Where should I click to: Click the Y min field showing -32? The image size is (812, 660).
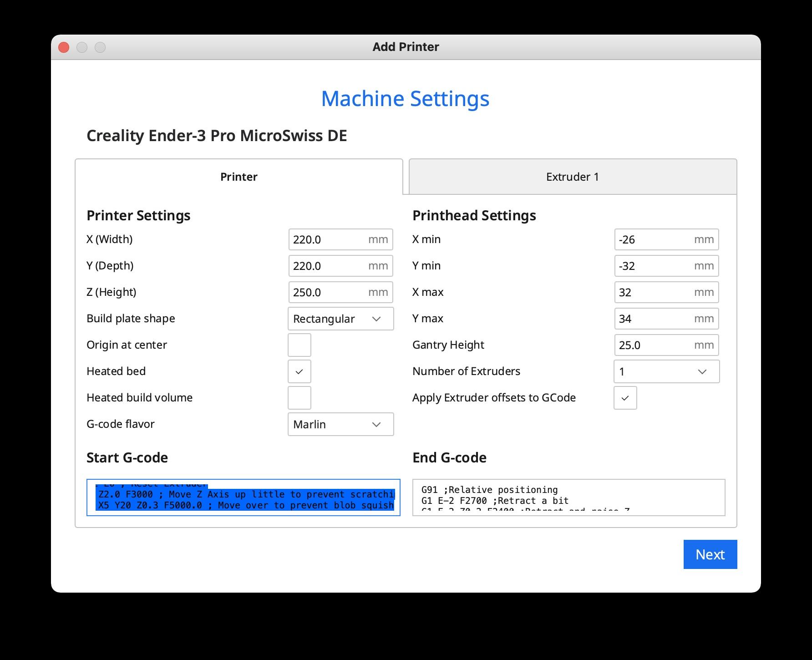[666, 266]
